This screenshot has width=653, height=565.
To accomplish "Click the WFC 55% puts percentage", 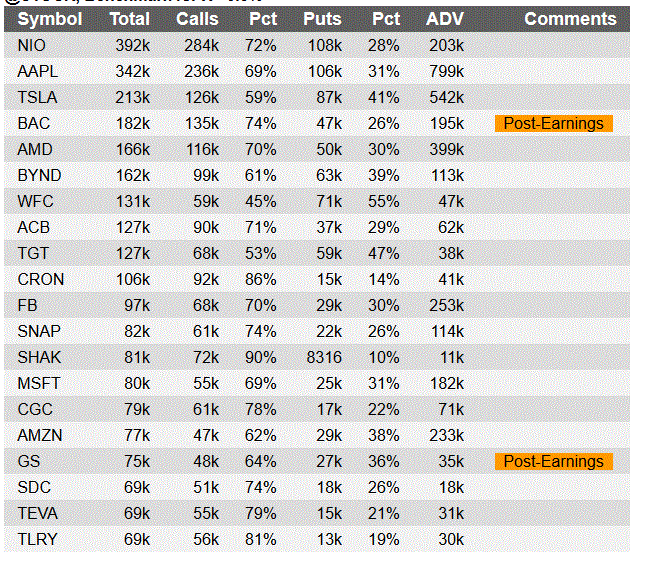I will [384, 202].
